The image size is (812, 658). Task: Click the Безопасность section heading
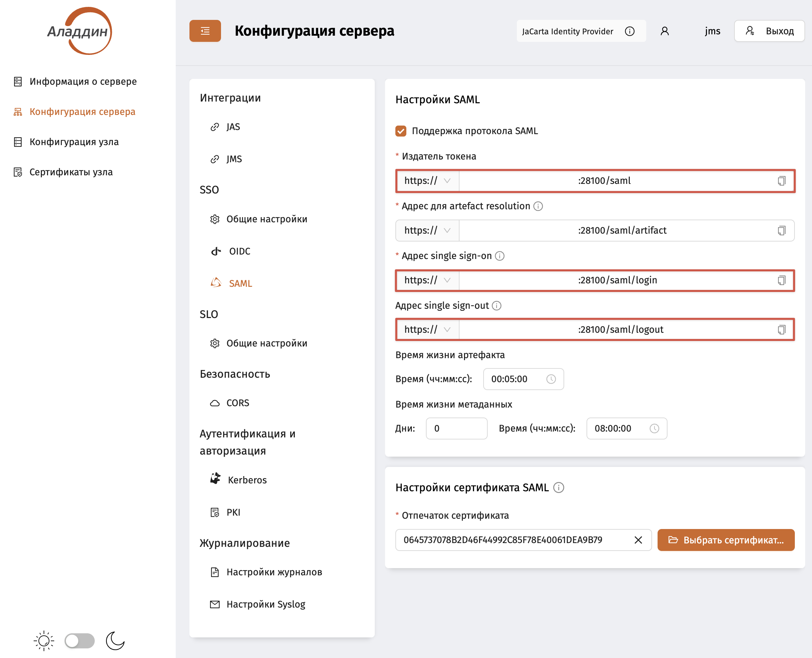pyautogui.click(x=235, y=374)
